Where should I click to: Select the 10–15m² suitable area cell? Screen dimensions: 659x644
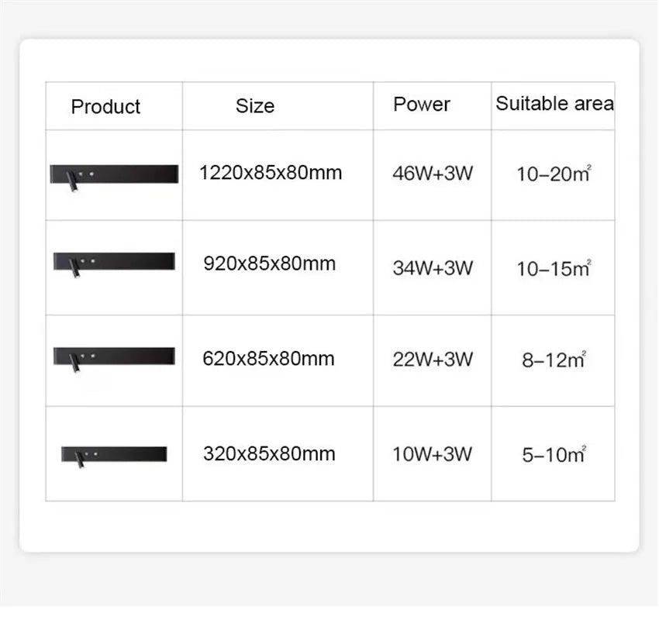point(554,269)
